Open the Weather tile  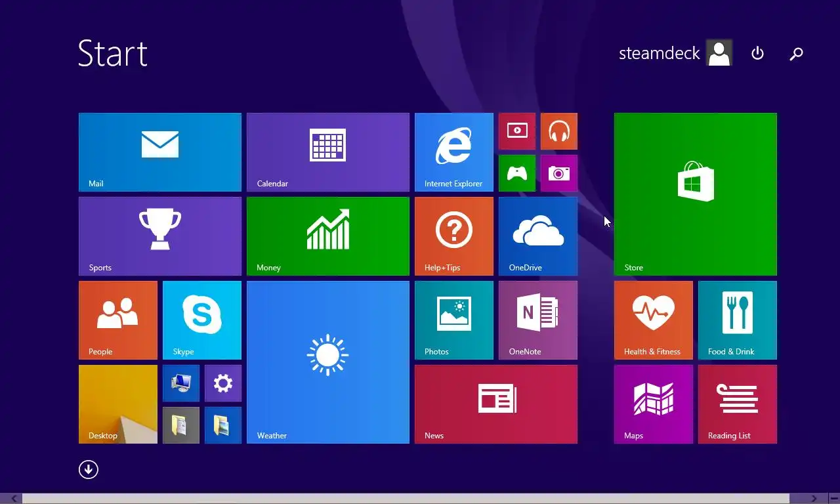(328, 362)
